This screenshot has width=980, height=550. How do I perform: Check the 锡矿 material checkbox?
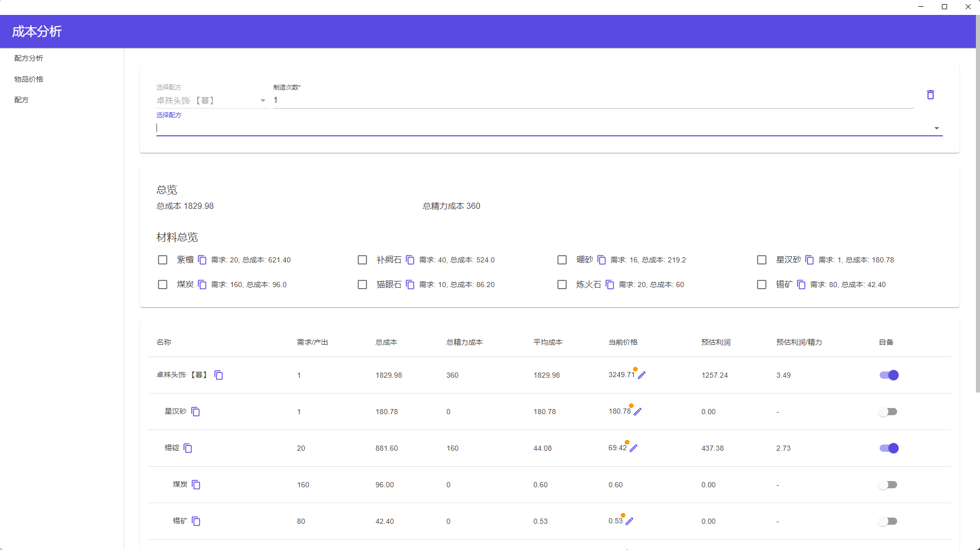(762, 285)
